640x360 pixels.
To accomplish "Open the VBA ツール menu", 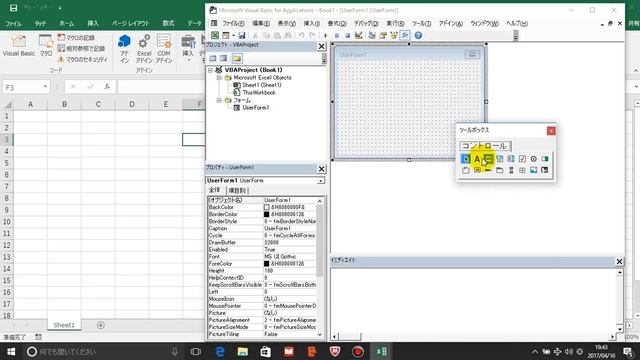I will tap(421, 24).
